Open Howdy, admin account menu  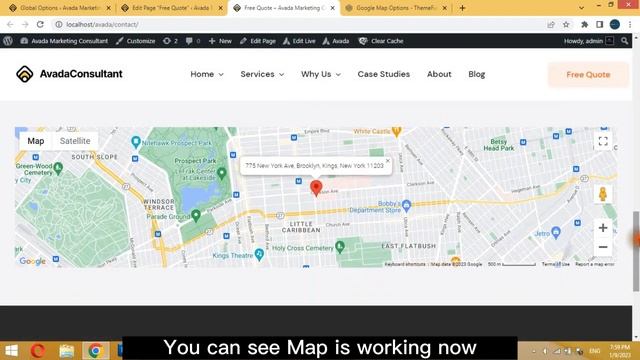(589, 41)
